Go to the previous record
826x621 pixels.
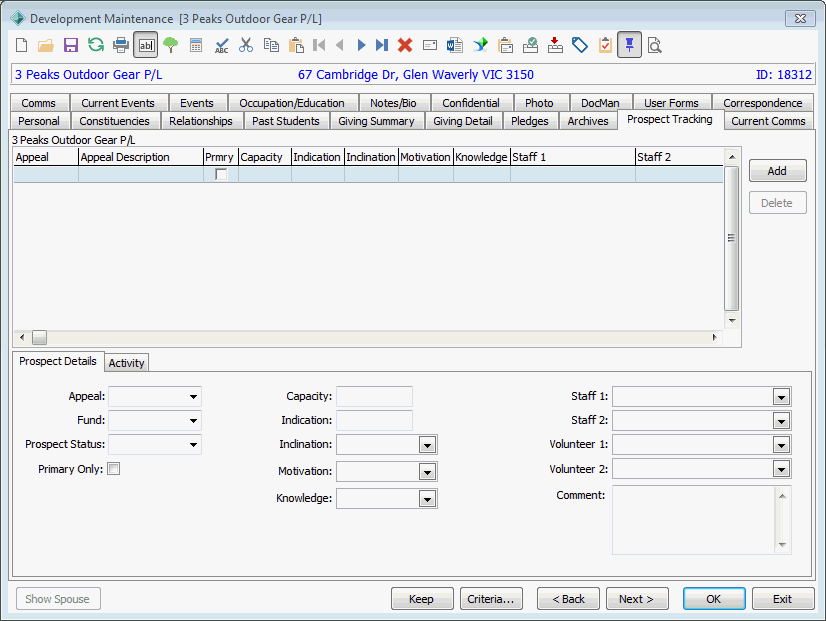[x=340, y=45]
